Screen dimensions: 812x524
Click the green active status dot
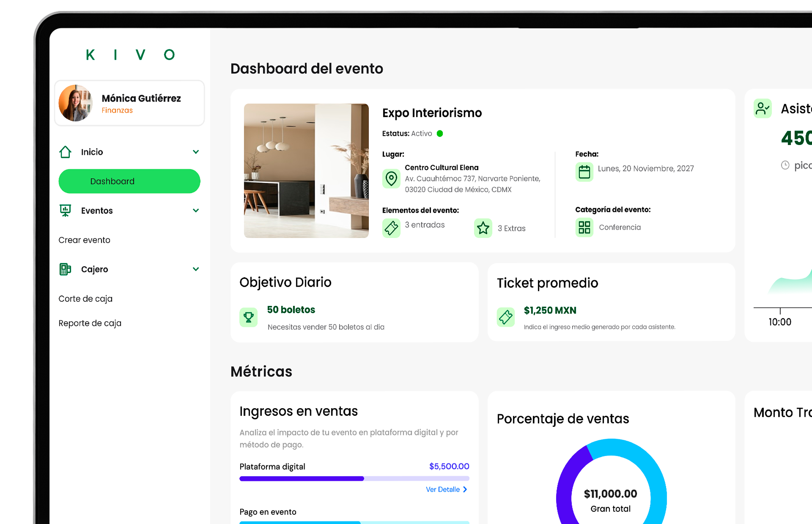click(x=440, y=133)
